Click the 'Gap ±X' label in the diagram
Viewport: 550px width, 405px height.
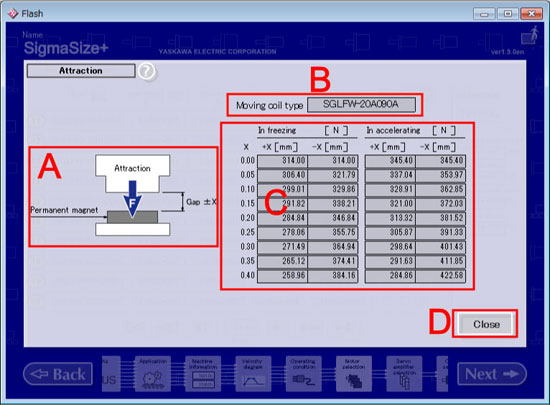[201, 202]
